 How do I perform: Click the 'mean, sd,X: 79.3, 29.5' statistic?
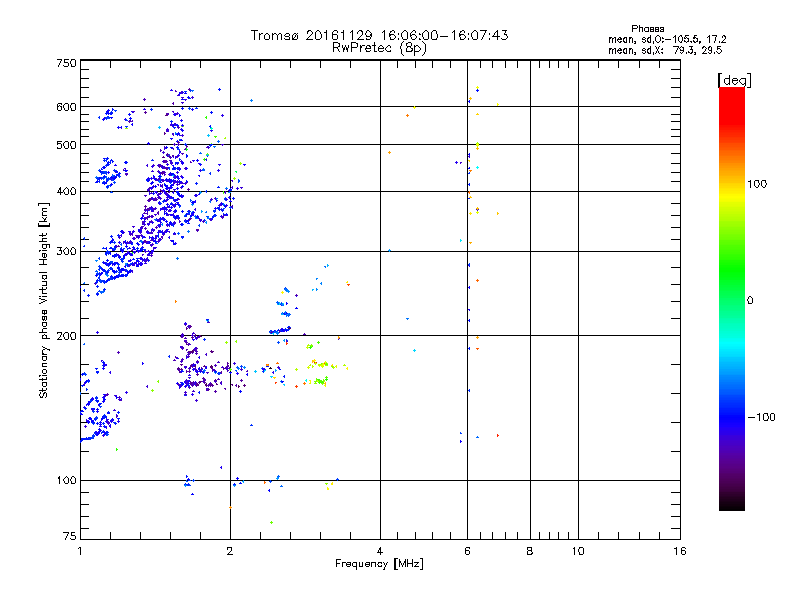(x=665, y=50)
